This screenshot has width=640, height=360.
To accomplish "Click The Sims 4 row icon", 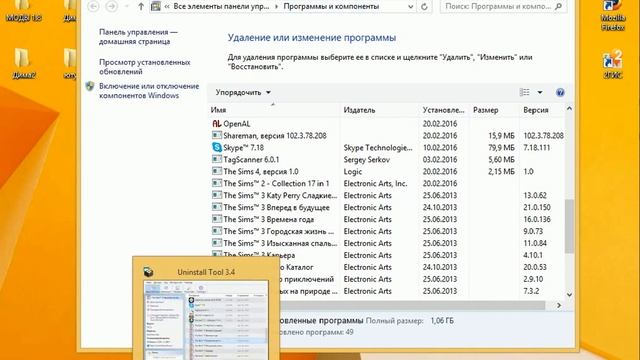I will click(217, 171).
